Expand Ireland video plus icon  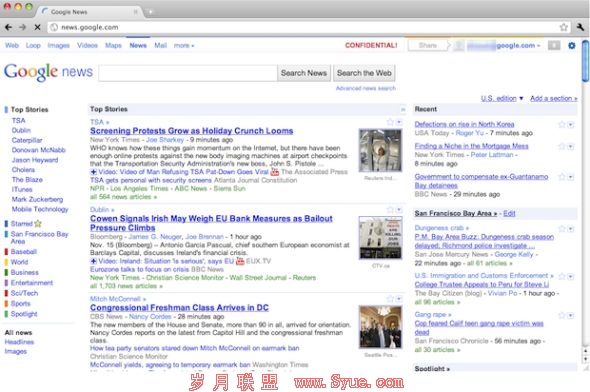[x=93, y=261]
